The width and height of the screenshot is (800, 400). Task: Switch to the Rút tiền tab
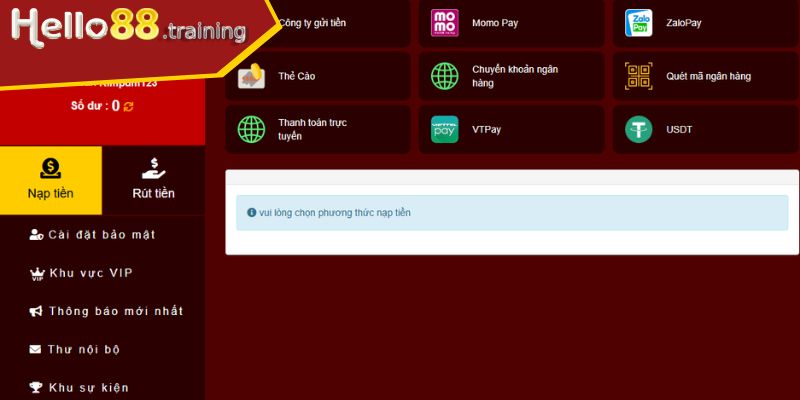tap(154, 180)
